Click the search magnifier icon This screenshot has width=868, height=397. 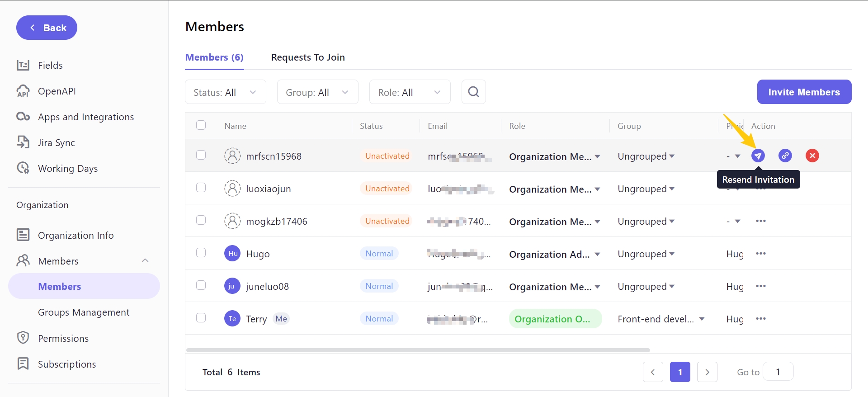[473, 92]
